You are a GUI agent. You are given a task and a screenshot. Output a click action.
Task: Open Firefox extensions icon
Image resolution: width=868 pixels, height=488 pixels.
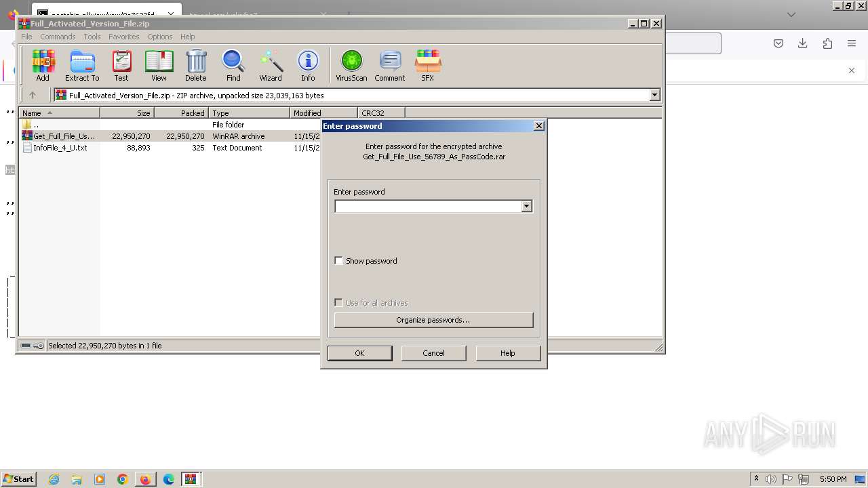point(827,43)
